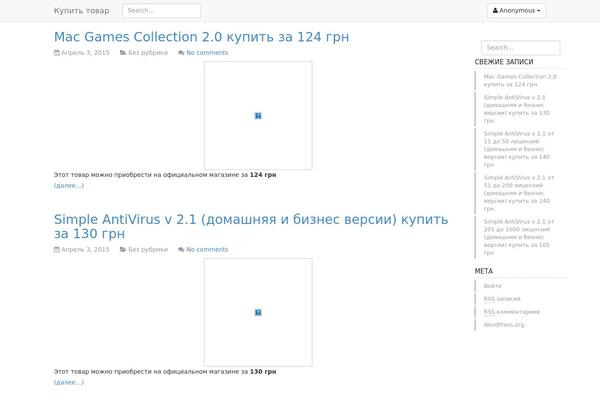600x400 pixels.
Task: Click folder icon of Mac Games post
Action: coord(123,52)
